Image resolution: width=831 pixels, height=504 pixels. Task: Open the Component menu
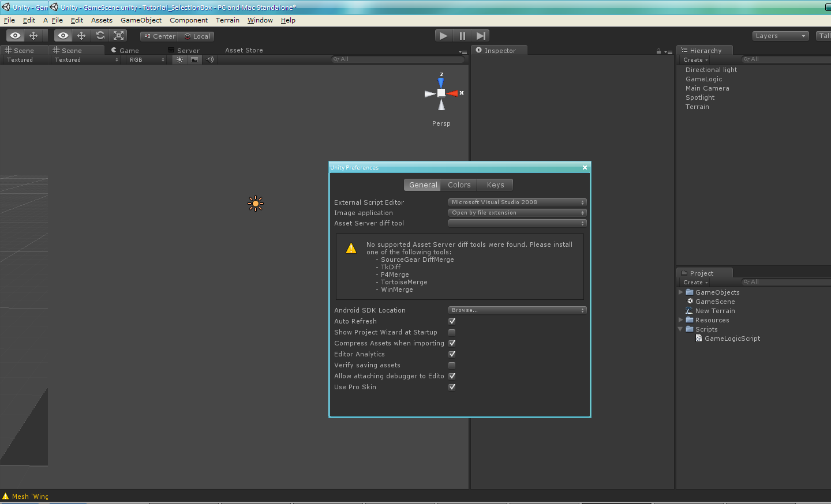pyautogui.click(x=189, y=20)
